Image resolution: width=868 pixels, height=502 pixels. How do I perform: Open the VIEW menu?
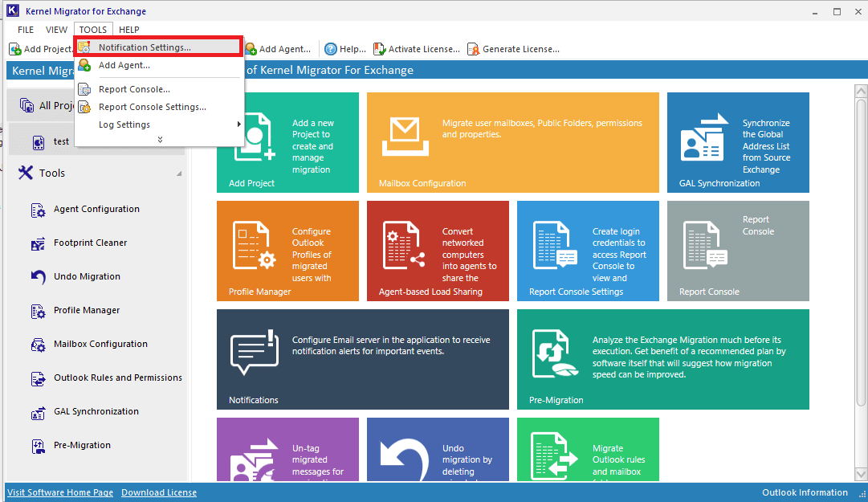point(56,30)
